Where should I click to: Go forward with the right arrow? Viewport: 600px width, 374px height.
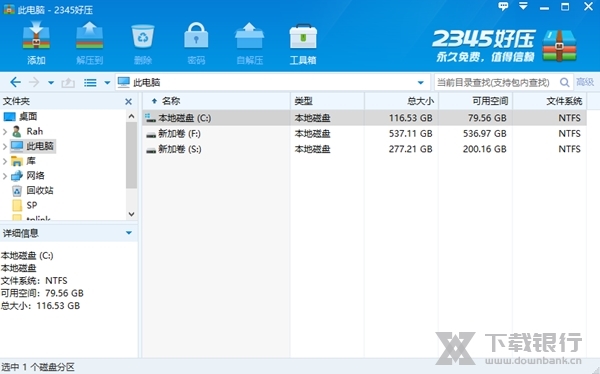point(34,82)
